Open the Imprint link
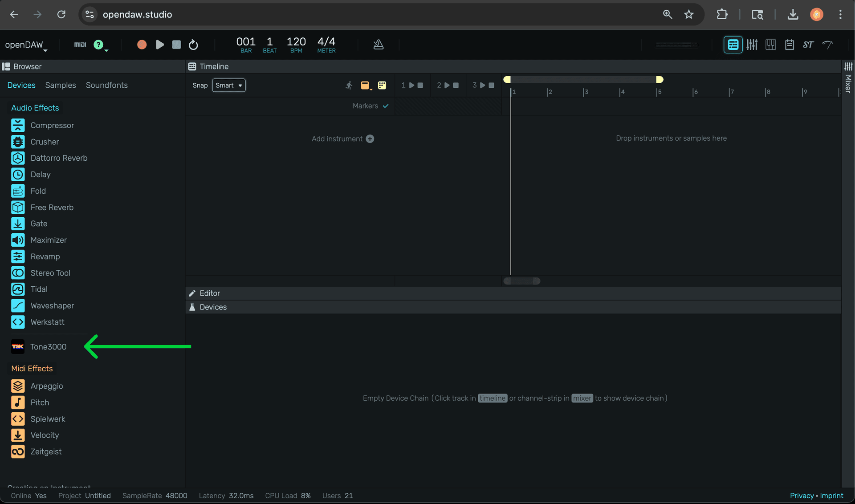 (832, 496)
